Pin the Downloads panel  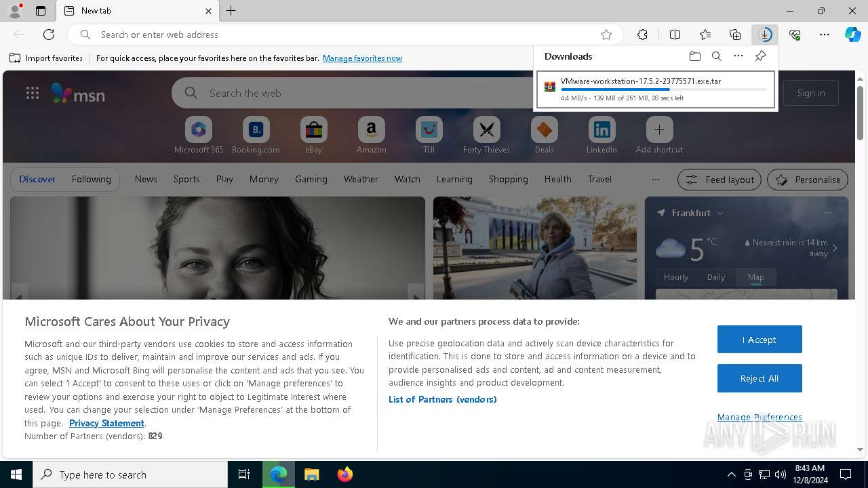tap(760, 56)
